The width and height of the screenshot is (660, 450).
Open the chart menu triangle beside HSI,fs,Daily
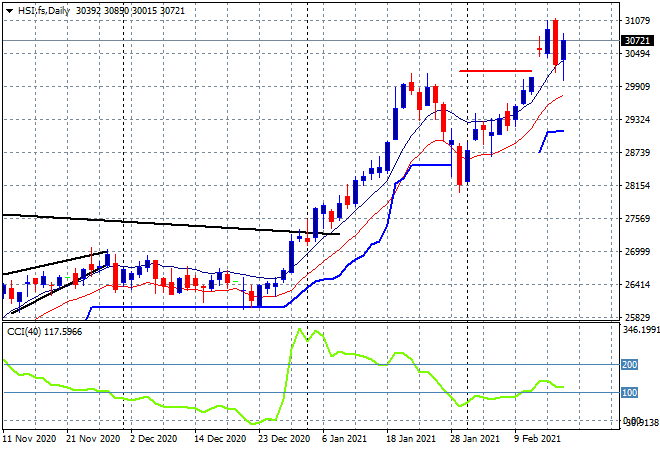(9, 11)
